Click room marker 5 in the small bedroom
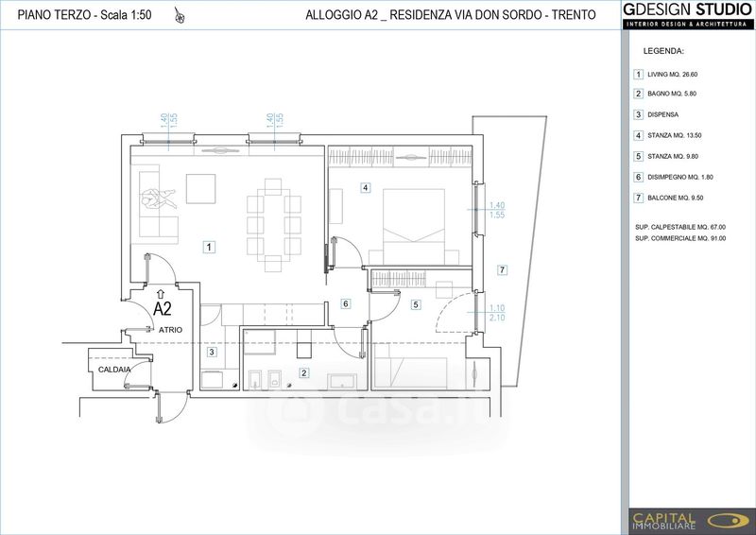The image size is (756, 535). pyautogui.click(x=415, y=304)
